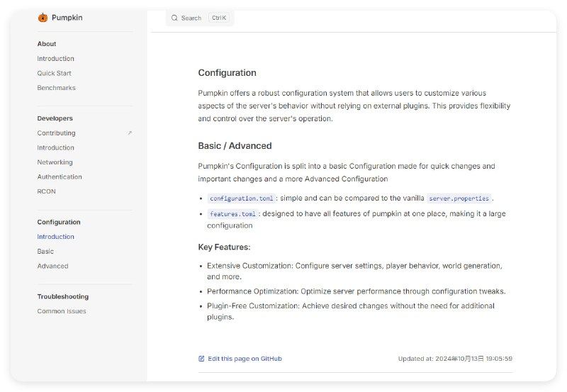567x392 pixels.
Task: Go to Quick Start page
Action: [x=54, y=73]
